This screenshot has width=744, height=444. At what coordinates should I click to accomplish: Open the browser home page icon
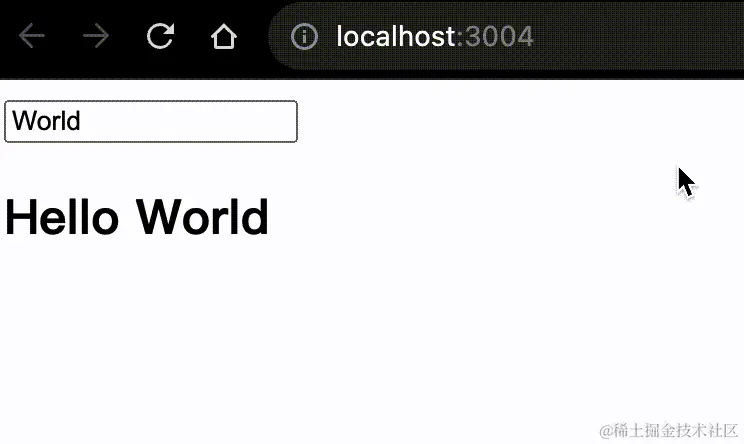[224, 36]
